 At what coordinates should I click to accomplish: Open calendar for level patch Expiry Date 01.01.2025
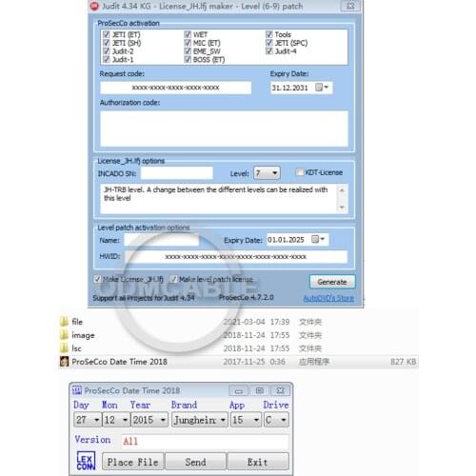[318, 239]
